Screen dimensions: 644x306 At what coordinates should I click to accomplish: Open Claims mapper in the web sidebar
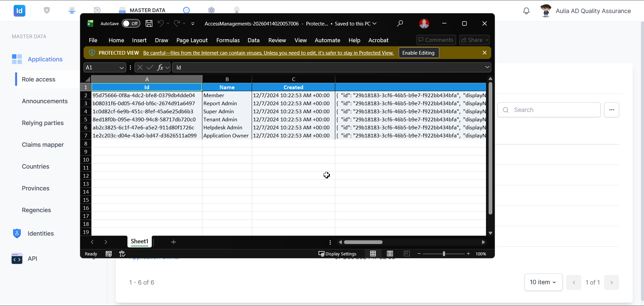43,145
